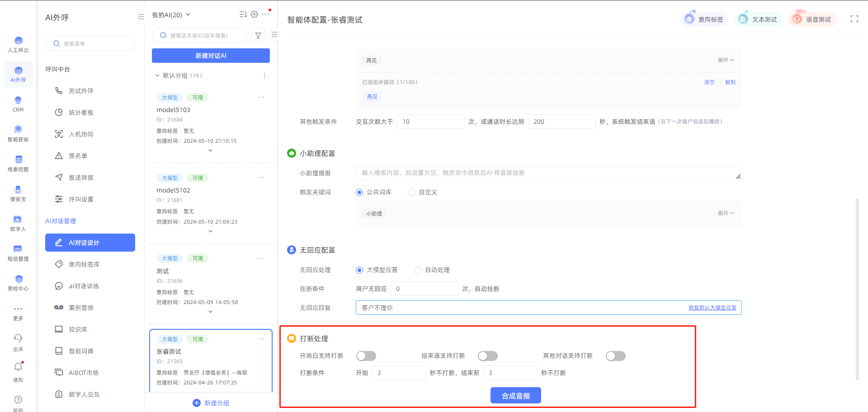Click 用户无回应 count input
Screen dimensions: 868x412
point(424,289)
